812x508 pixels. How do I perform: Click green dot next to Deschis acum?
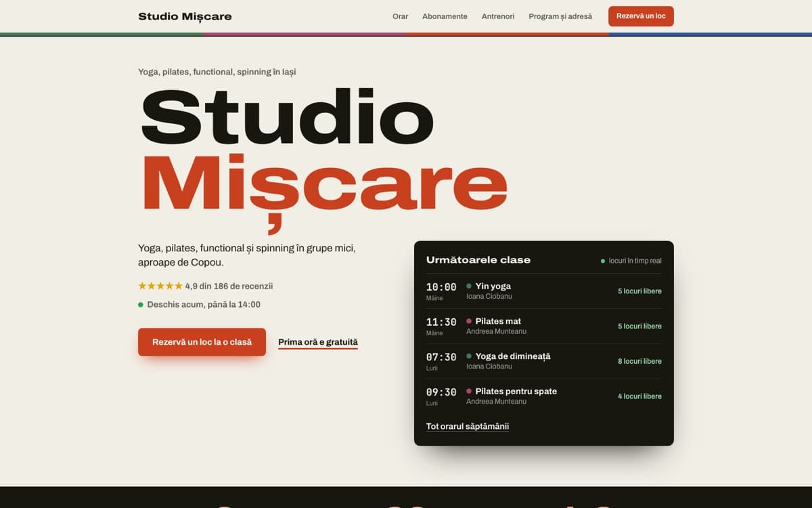pyautogui.click(x=141, y=305)
